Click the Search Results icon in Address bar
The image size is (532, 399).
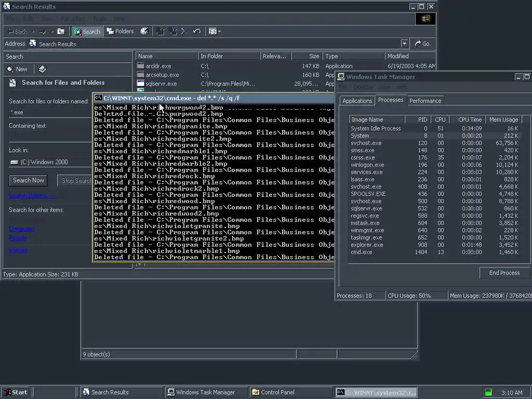[33, 44]
